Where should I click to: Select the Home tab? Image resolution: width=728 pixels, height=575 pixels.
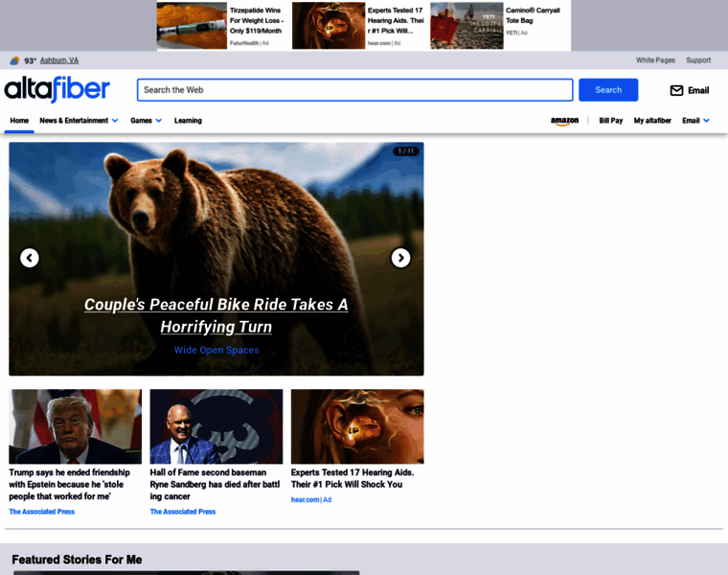[19, 121]
